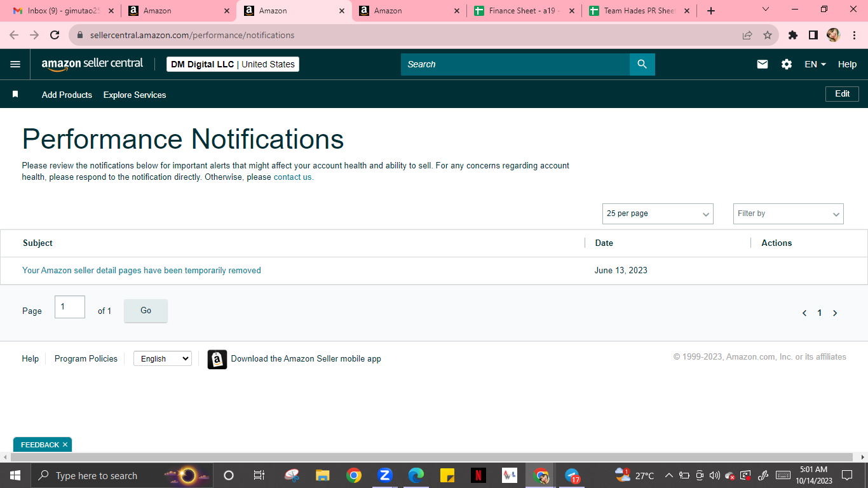Switch to the Gmail Inbox tab
868x488 pixels.
pos(64,11)
